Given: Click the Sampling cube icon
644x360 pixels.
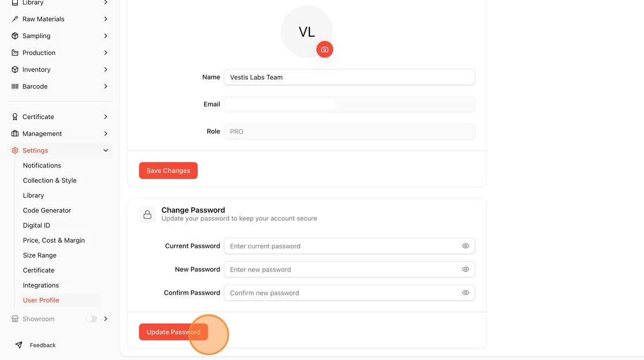Looking at the screenshot, I should pos(15,36).
